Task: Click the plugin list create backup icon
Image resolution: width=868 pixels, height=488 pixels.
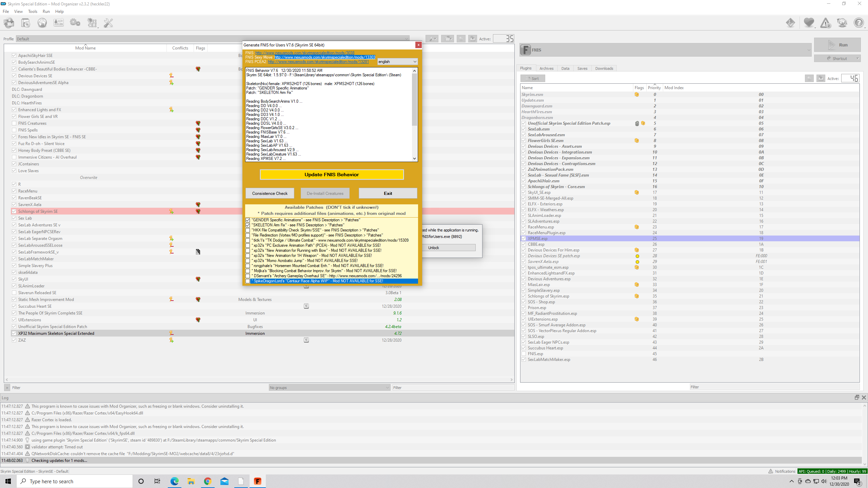Action: tap(821, 79)
